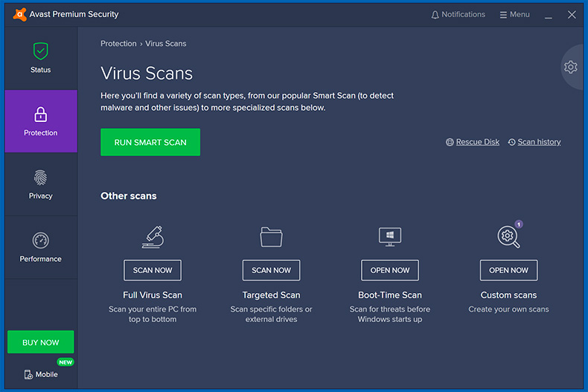Click the Boot-Time Scan title

pos(390,295)
